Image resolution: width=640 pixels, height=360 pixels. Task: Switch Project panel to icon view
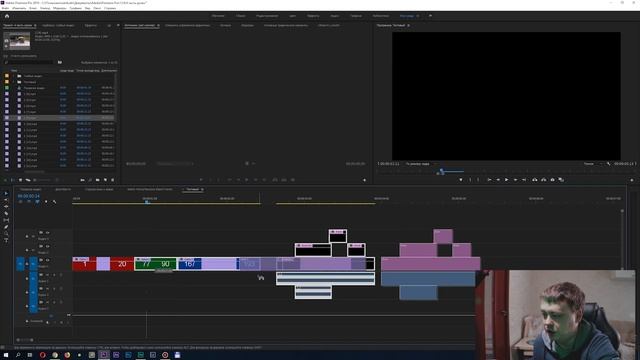pyautogui.click(x=20, y=180)
